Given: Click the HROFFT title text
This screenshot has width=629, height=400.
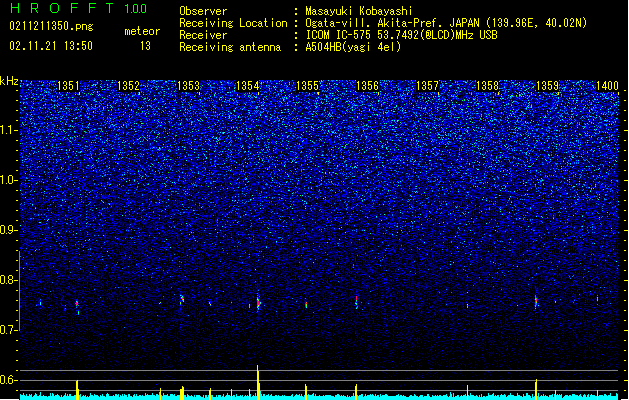Looking at the screenshot, I should point(62,8).
